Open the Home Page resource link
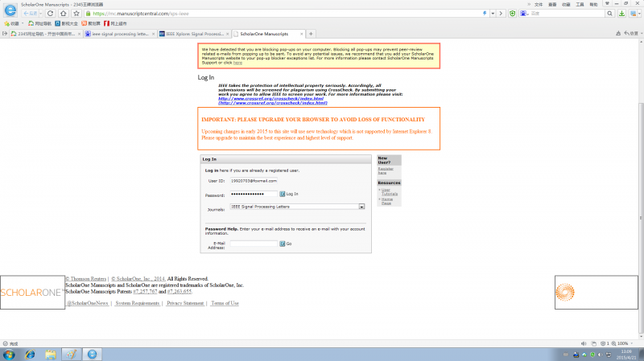Screen dimensions: 644x361 (386, 201)
